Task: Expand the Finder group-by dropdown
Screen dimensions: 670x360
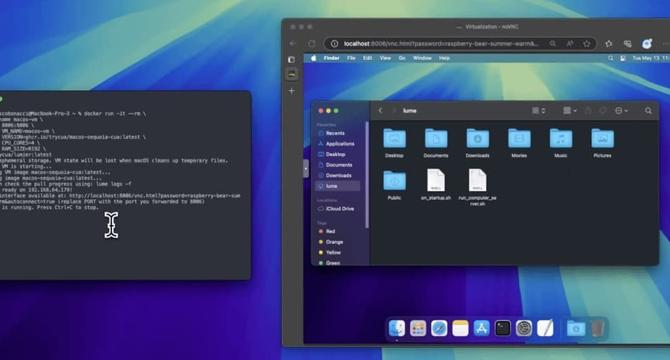Action: pos(570,111)
